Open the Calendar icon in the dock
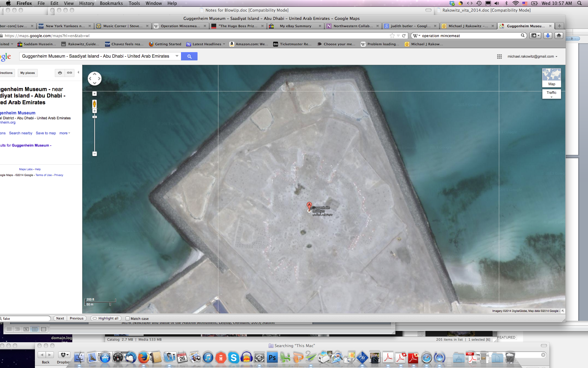 182,358
